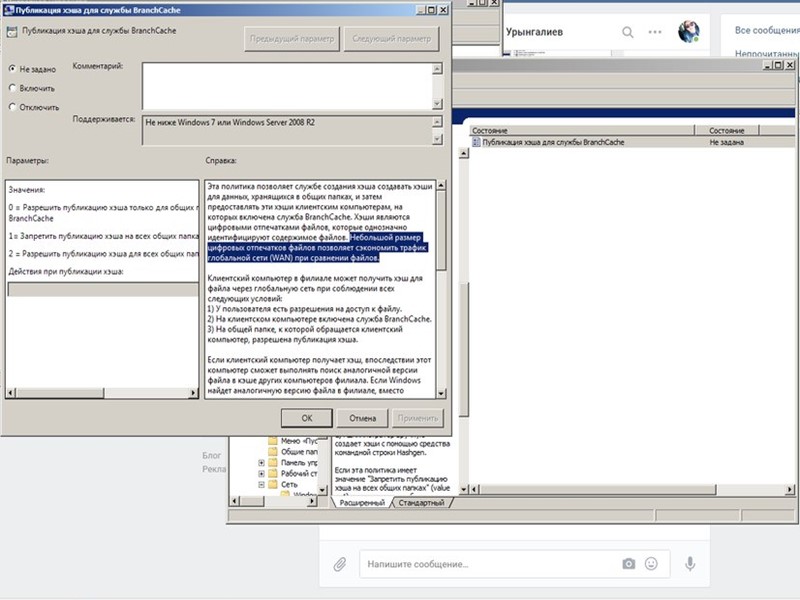The width and height of the screenshot is (800, 600).
Task: Open VK chat search magnifier icon
Action: [628, 33]
